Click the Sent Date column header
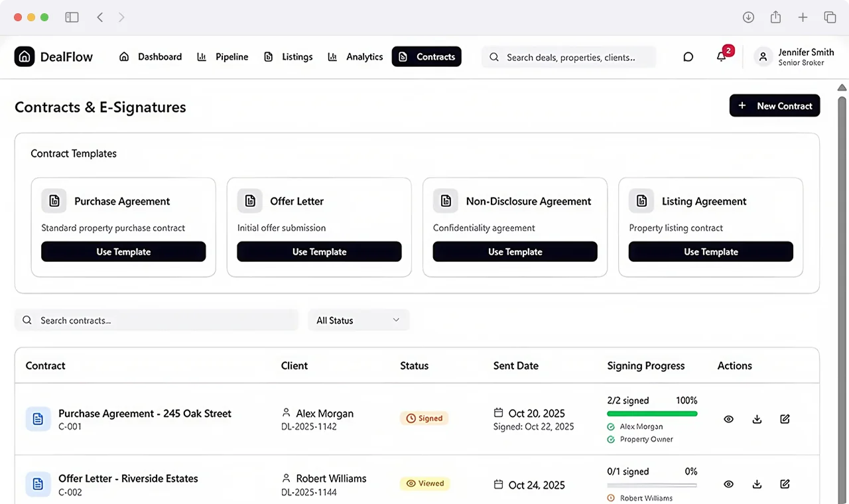The image size is (849, 504). click(515, 365)
